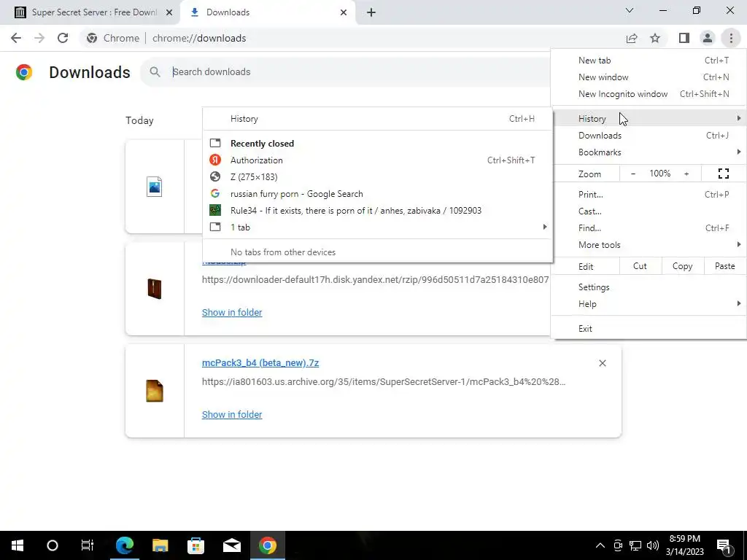Open Windows Start menu

click(x=18, y=545)
